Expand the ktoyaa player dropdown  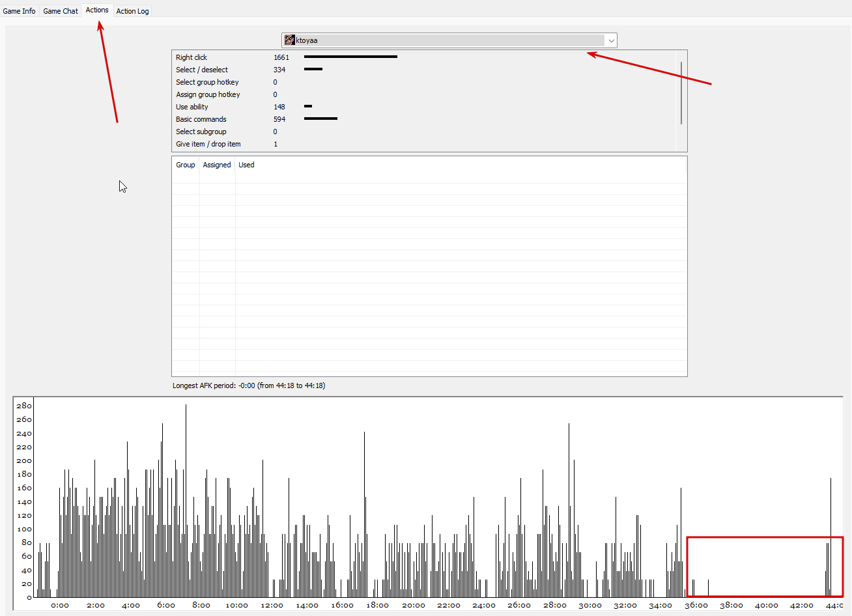tap(611, 40)
